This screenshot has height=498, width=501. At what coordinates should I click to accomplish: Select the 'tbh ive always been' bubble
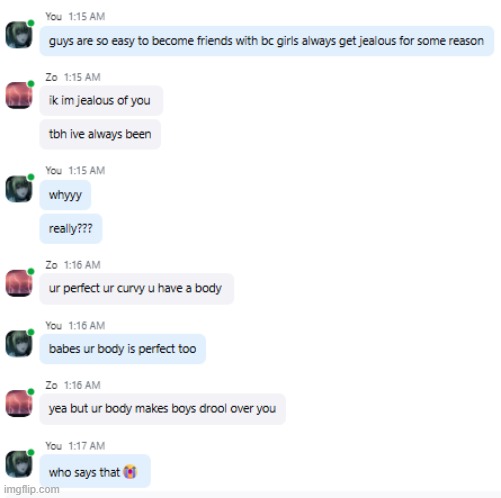tap(100, 134)
